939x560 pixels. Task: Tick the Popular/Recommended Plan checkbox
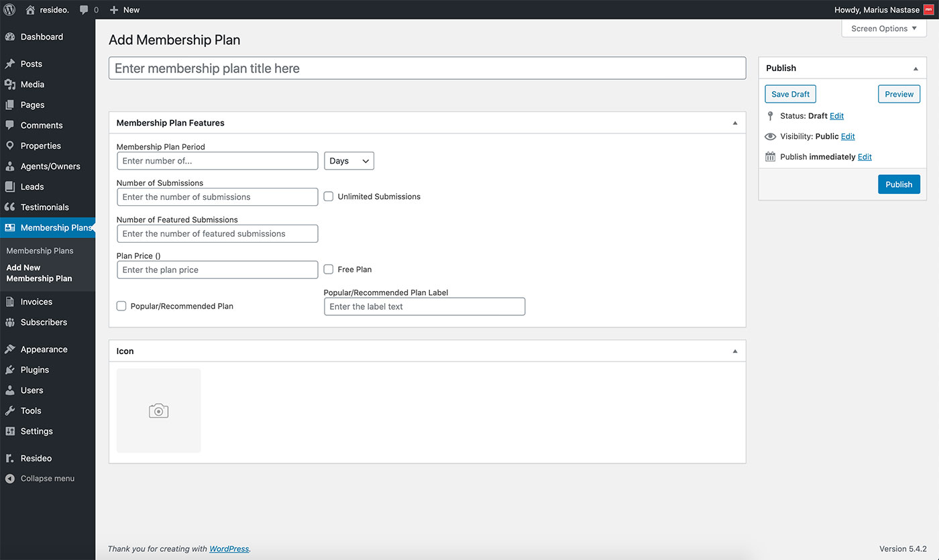pos(121,306)
